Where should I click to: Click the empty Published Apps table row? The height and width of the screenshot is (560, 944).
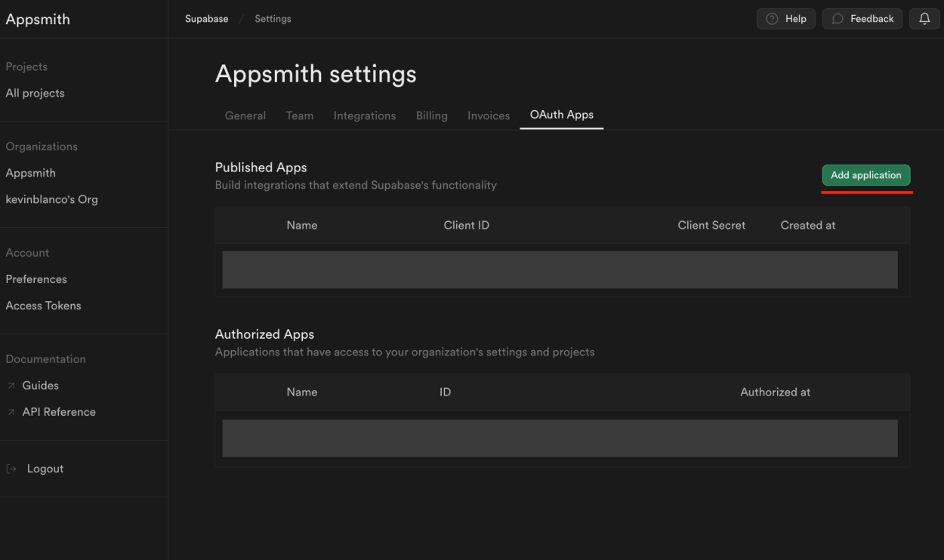560,269
